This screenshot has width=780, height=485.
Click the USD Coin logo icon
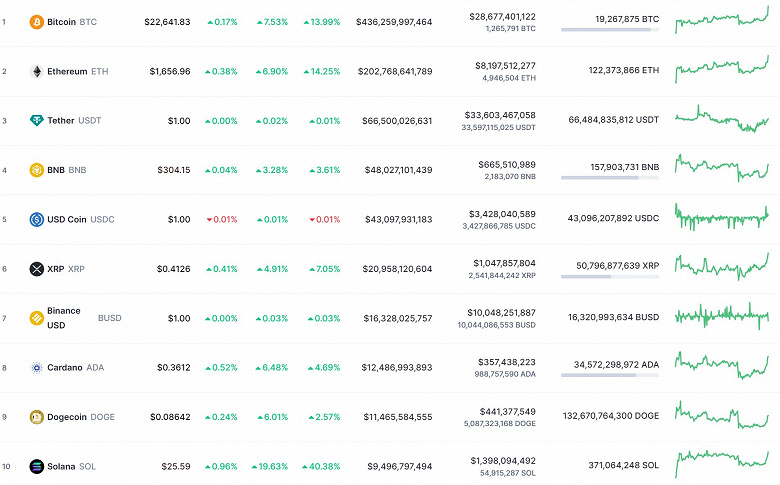(x=37, y=219)
